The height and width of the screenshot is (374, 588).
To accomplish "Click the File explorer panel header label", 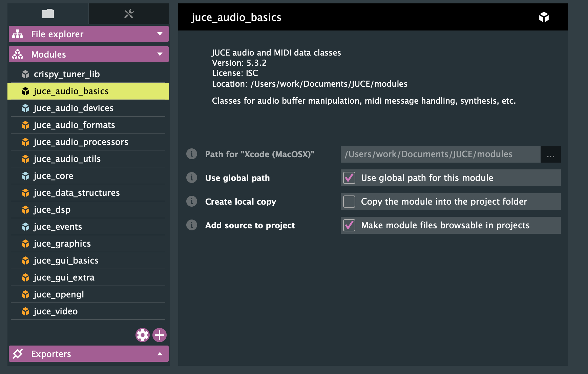I will 57,34.
